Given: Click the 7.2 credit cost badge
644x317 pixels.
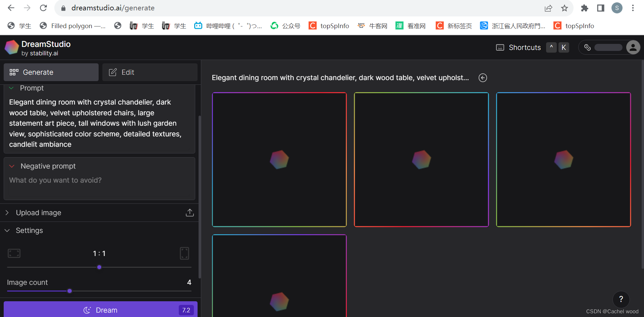Looking at the screenshot, I should pyautogui.click(x=186, y=310).
